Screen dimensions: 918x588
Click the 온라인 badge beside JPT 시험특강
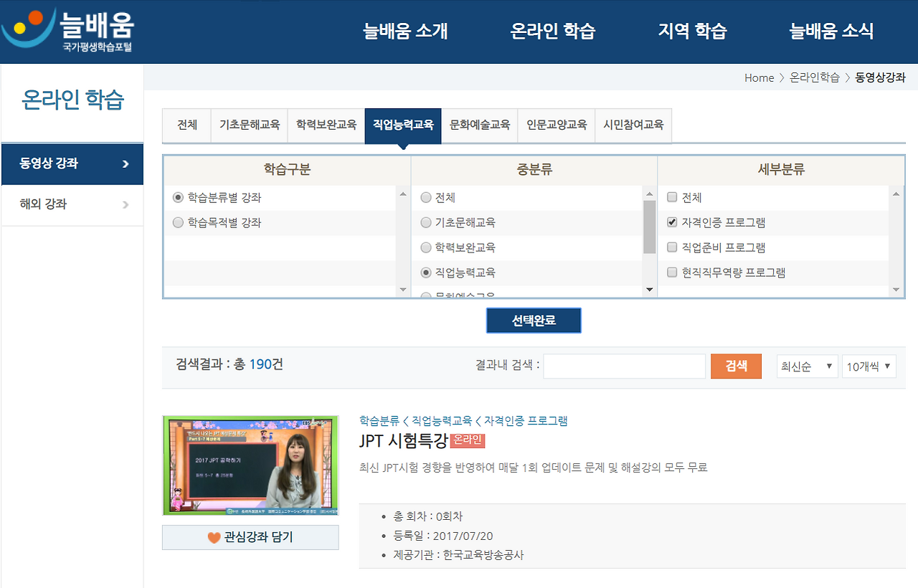468,440
